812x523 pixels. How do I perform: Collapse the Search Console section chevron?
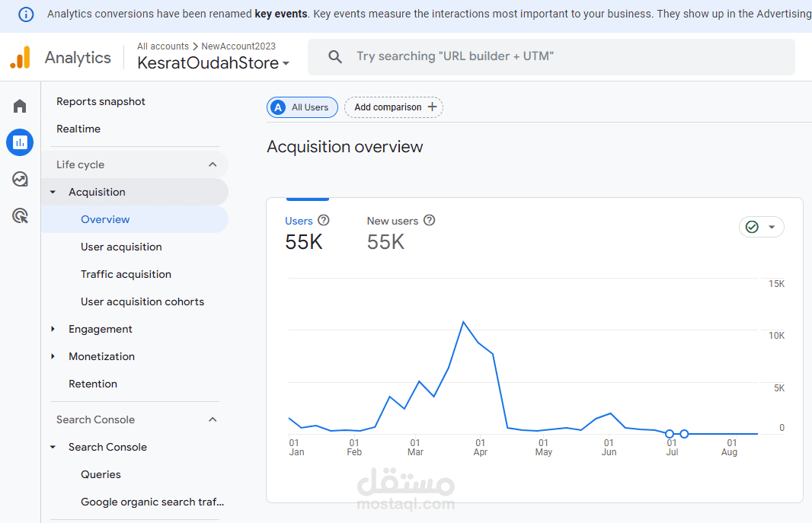pyautogui.click(x=213, y=419)
